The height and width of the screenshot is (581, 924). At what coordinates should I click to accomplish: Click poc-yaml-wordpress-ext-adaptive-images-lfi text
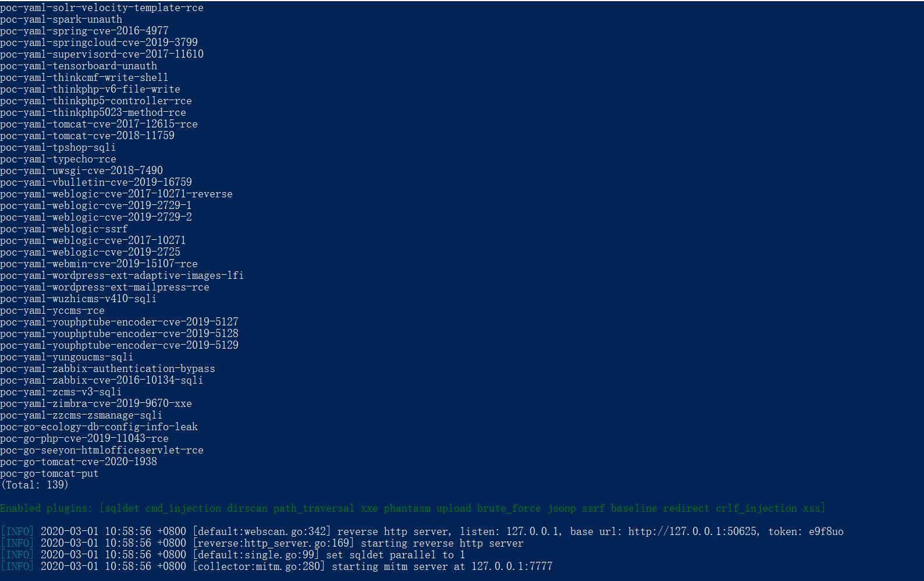tap(122, 275)
